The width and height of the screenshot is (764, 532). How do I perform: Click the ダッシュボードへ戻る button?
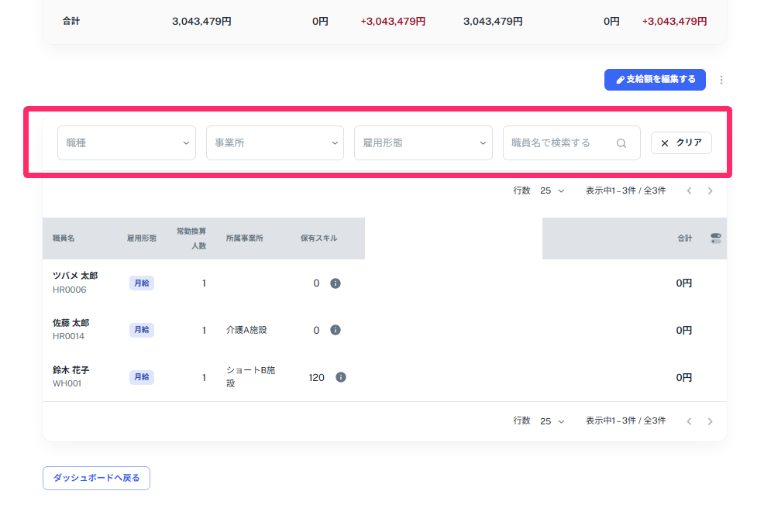pyautogui.click(x=96, y=478)
